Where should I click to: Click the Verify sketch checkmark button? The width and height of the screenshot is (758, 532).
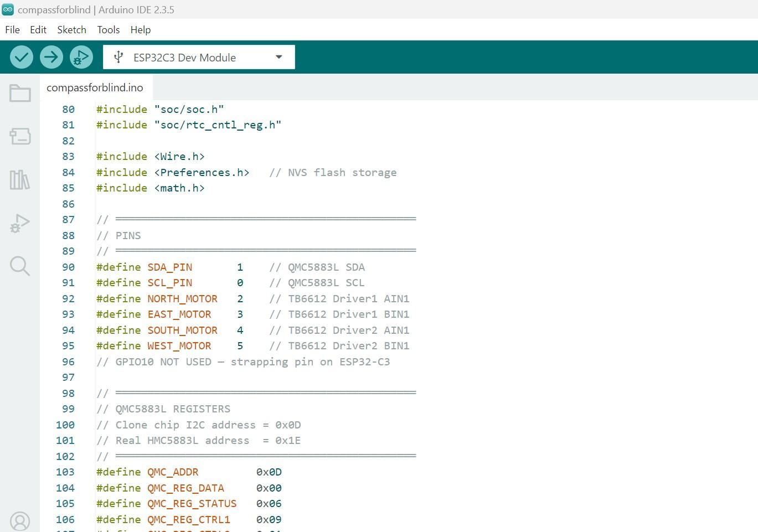tap(22, 57)
